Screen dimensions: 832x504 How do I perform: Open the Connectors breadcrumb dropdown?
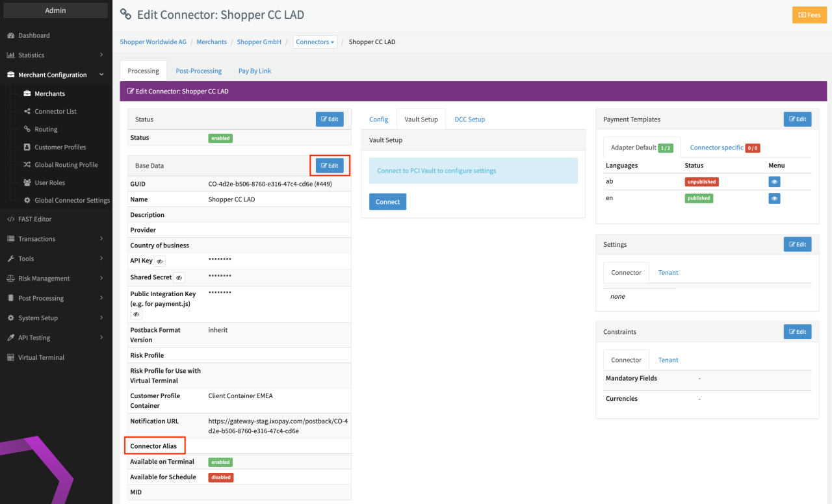(x=315, y=42)
